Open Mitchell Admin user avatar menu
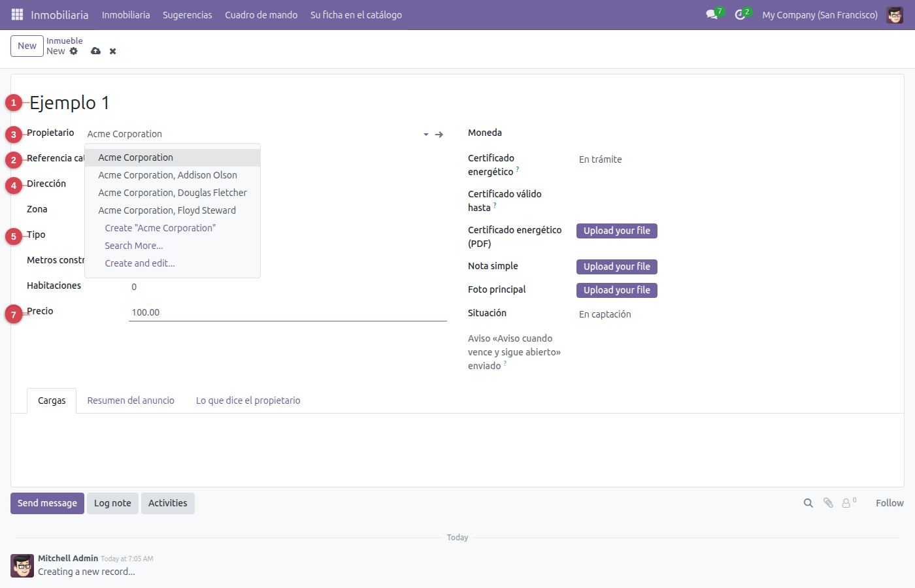This screenshot has height=588, width=915. 895,14
